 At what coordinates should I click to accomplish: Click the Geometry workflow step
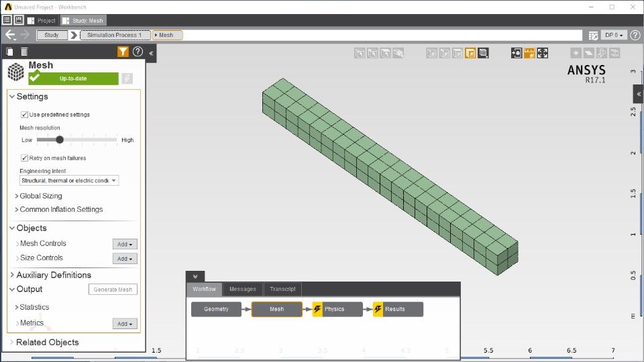pos(216,309)
